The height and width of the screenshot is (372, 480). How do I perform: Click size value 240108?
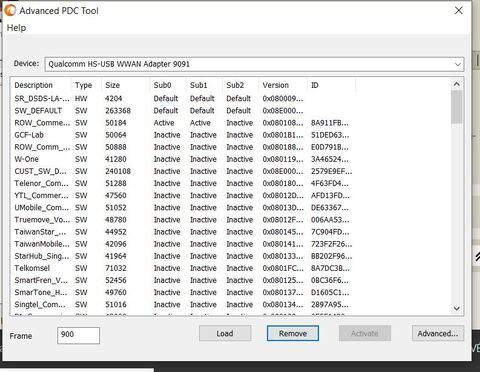click(x=118, y=171)
